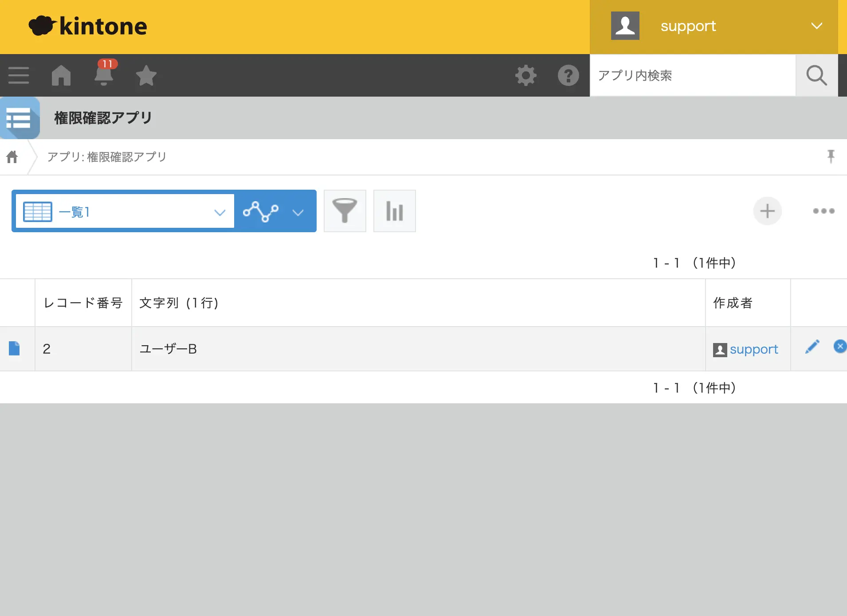This screenshot has height=616, width=847.
Task: Click in the アプリ内検索 search field
Action: [693, 75]
